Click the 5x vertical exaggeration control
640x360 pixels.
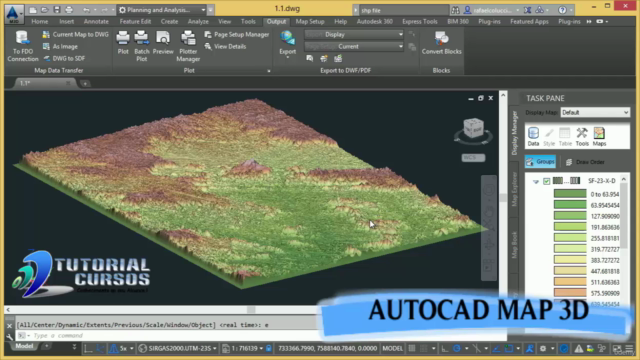point(121,349)
